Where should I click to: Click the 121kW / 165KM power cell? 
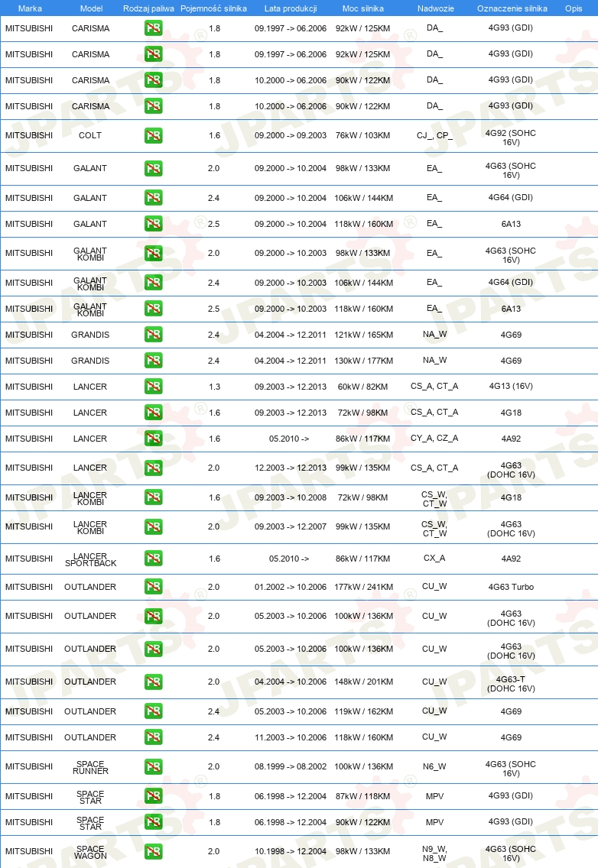[363, 335]
